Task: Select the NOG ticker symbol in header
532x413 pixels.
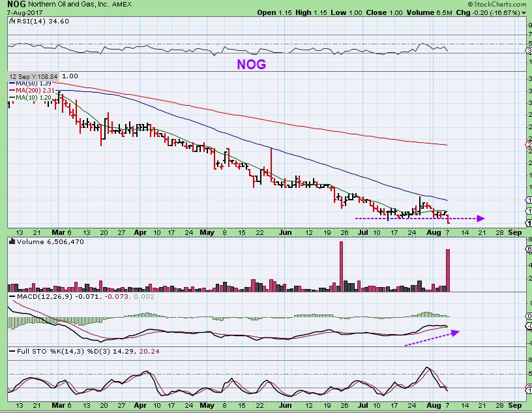Action: click(17, 4)
